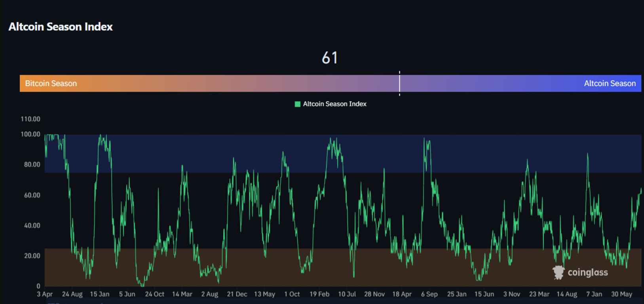
Task: Select the 14 Aug date on the x-axis
Action: coord(567,294)
